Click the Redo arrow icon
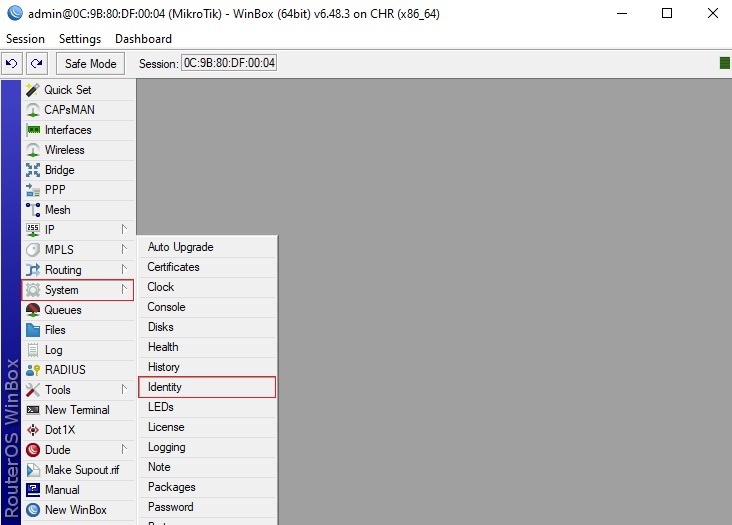732x525 pixels. coord(36,63)
